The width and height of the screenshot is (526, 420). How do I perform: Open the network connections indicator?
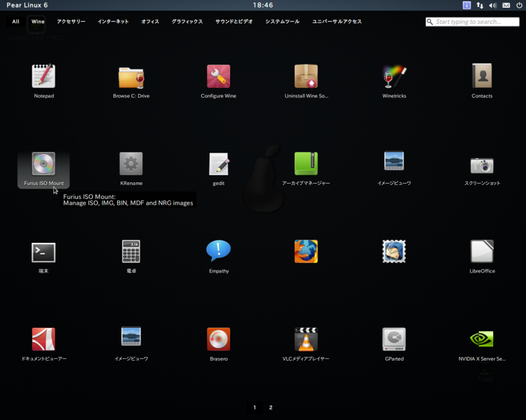click(x=480, y=5)
